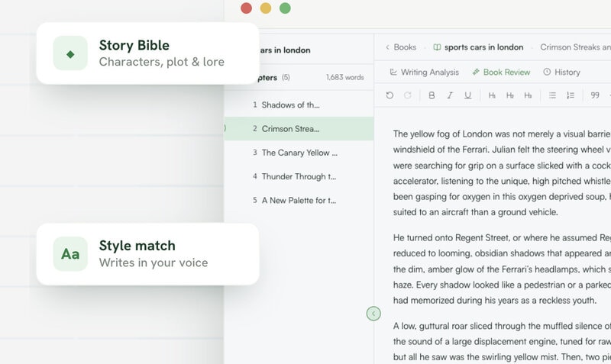The width and height of the screenshot is (611, 364).
Task: Select chapter 1 Shadows of th...
Action: pyautogui.click(x=299, y=105)
